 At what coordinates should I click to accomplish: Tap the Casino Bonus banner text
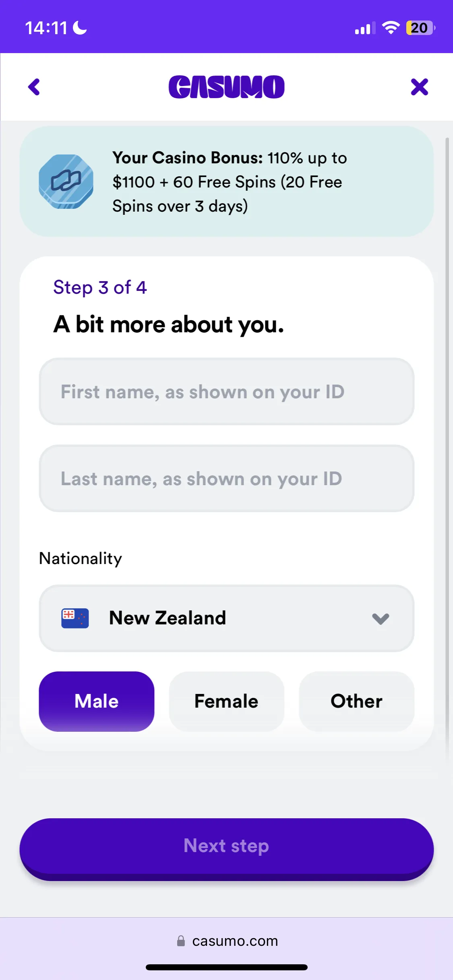(230, 182)
